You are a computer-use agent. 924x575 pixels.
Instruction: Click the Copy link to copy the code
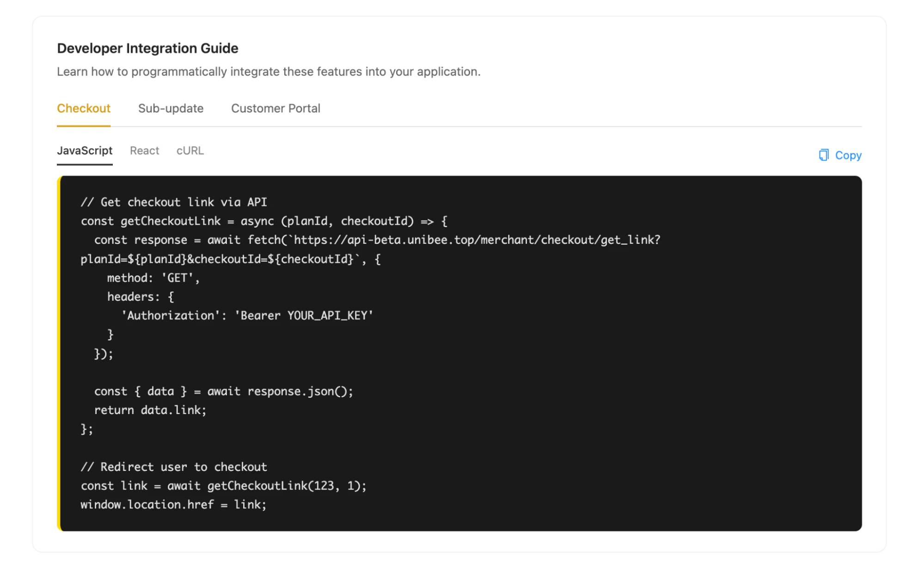pos(848,155)
